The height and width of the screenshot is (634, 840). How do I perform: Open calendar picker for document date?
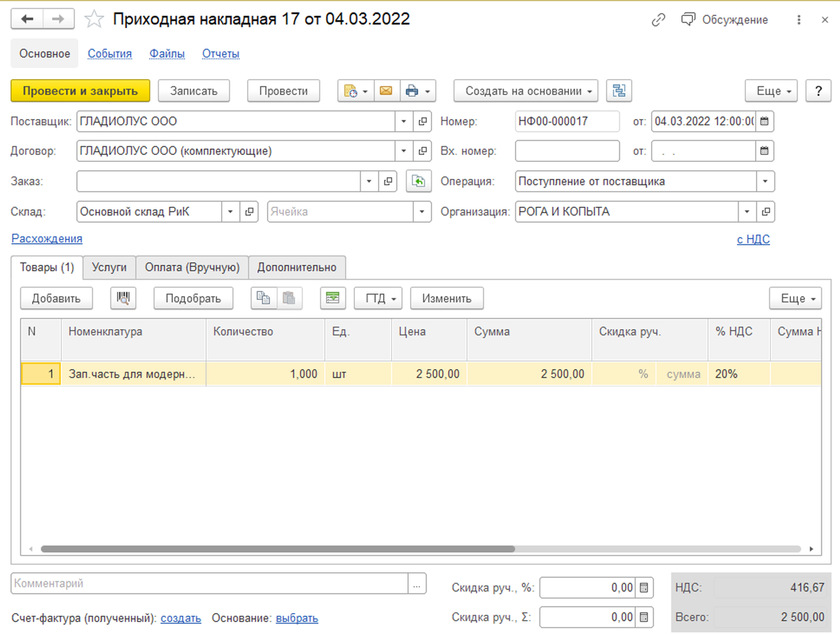[x=764, y=121]
